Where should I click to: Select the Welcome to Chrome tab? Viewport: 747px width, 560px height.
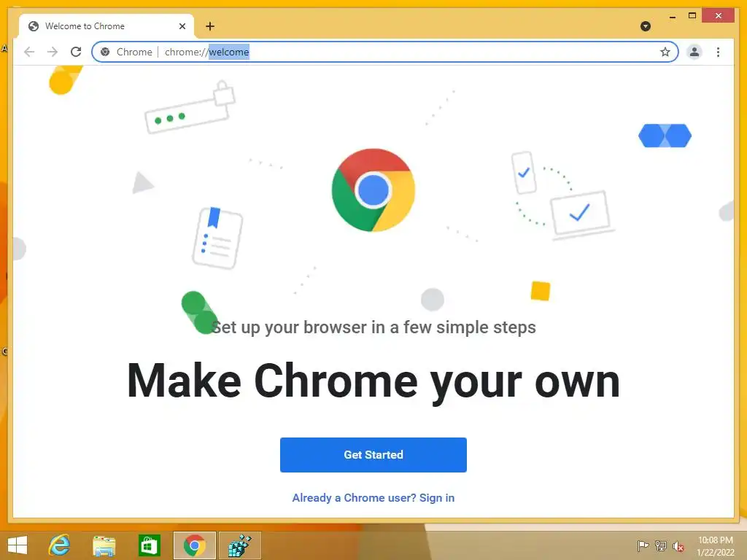tap(107, 26)
